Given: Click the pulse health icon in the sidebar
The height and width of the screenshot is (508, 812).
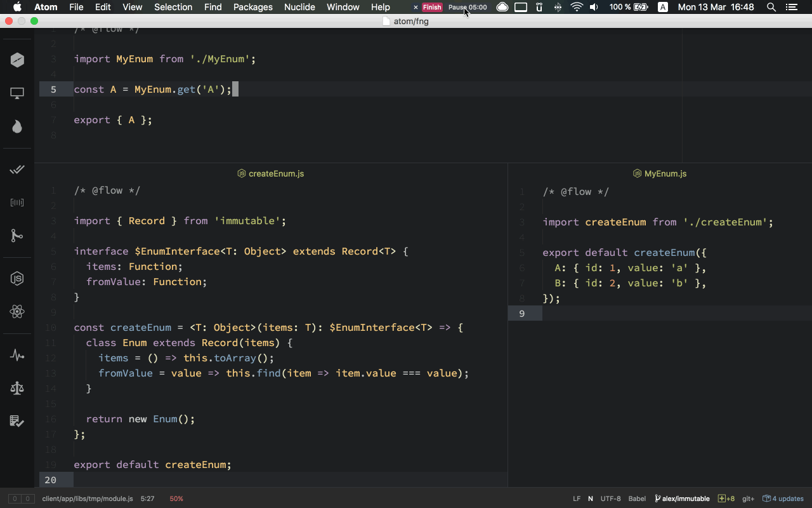Looking at the screenshot, I should pyautogui.click(x=17, y=355).
